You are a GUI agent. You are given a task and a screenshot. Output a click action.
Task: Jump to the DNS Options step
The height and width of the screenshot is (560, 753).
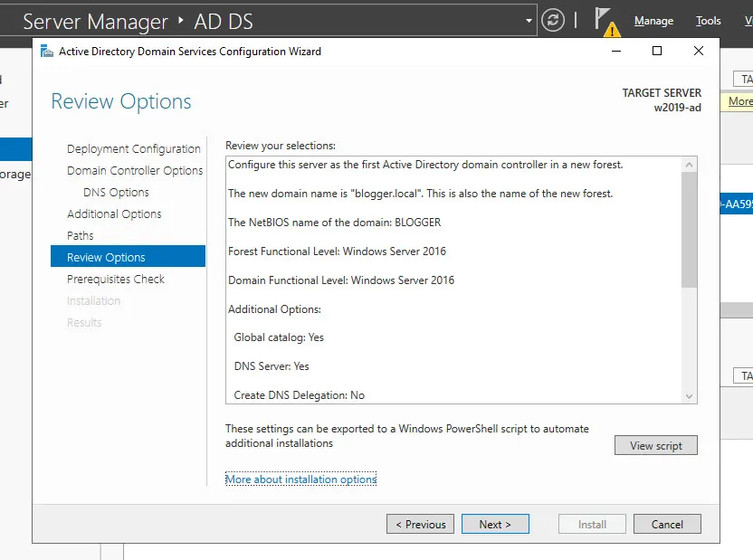(116, 193)
